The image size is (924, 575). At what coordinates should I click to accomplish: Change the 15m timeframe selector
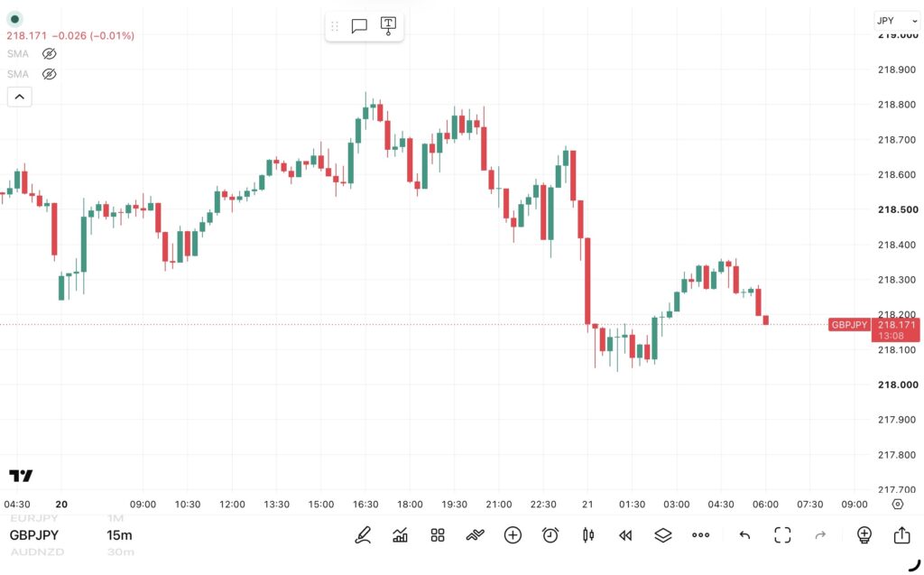coord(119,535)
